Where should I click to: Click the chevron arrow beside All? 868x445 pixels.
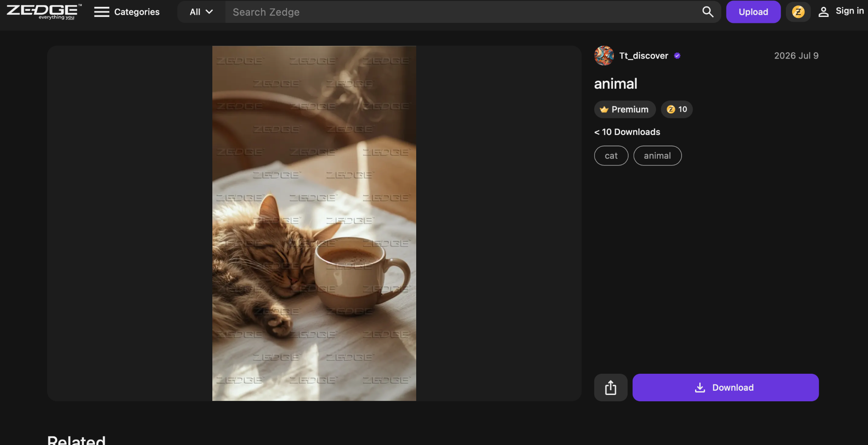coord(209,12)
